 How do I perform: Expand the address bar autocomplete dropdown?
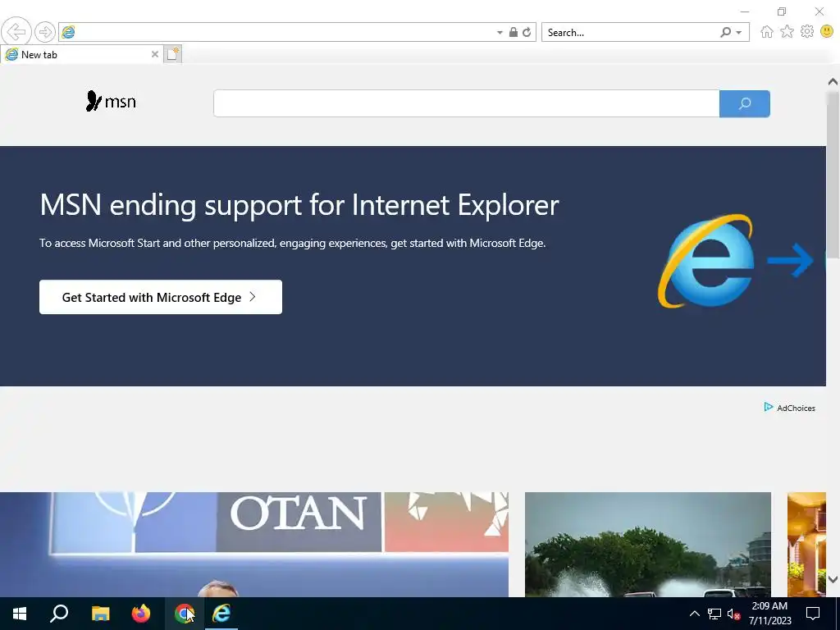(500, 33)
